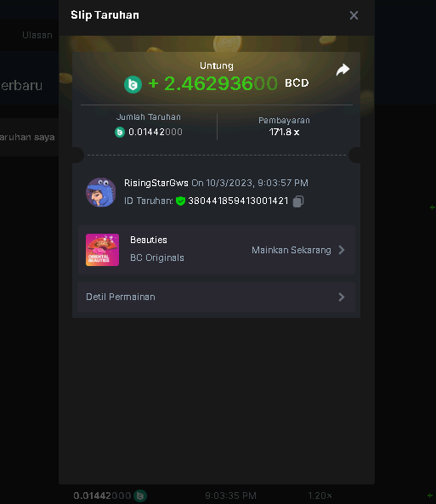Close the Slip Taruhan dialog
This screenshot has height=504, width=436.
pos(354,15)
